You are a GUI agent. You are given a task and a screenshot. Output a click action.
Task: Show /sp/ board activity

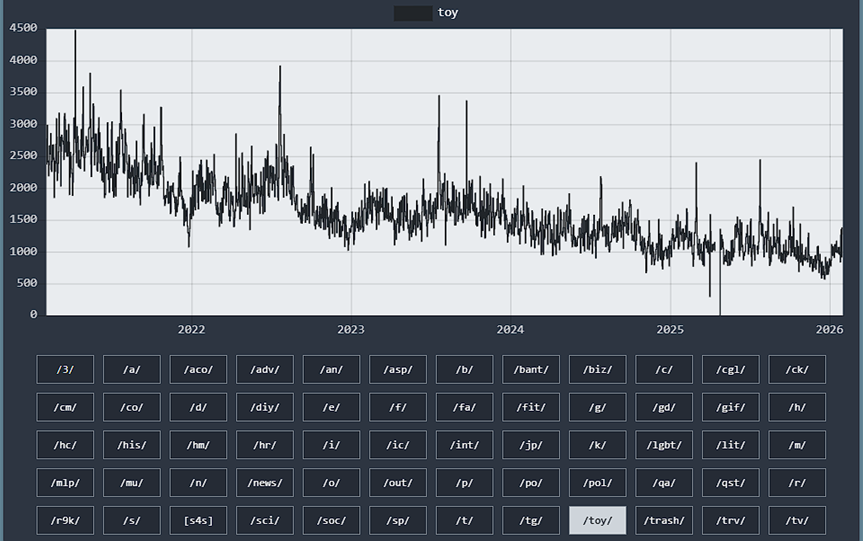point(398,520)
